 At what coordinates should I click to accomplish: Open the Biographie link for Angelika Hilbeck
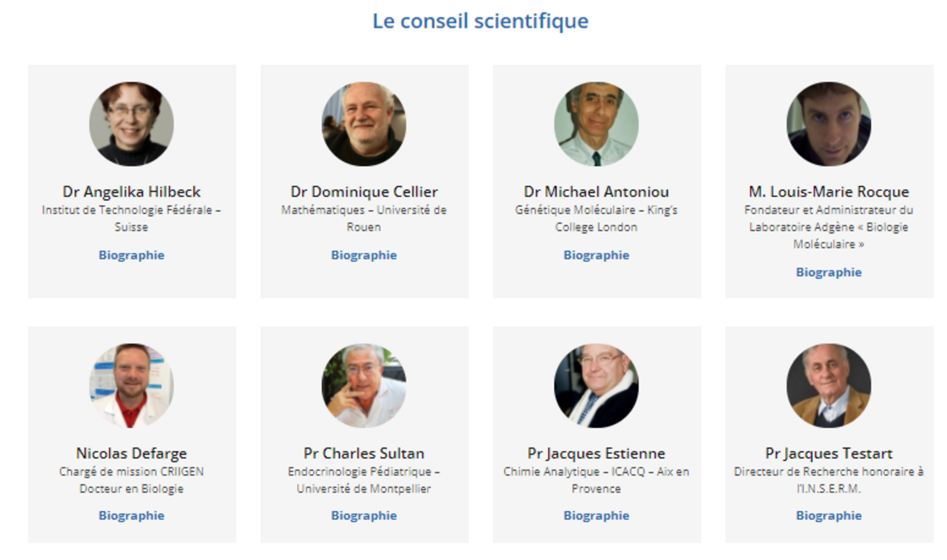click(x=132, y=255)
